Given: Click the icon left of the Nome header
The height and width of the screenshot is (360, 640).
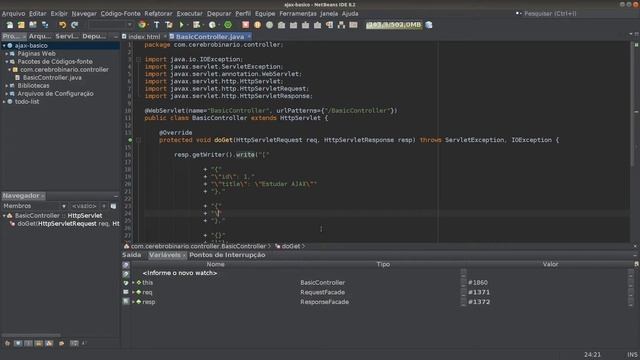Looking at the screenshot, I should click(x=126, y=264).
